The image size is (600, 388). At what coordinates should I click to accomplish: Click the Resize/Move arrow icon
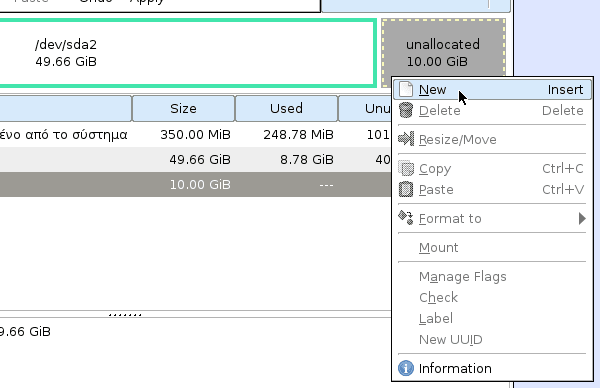[406, 139]
